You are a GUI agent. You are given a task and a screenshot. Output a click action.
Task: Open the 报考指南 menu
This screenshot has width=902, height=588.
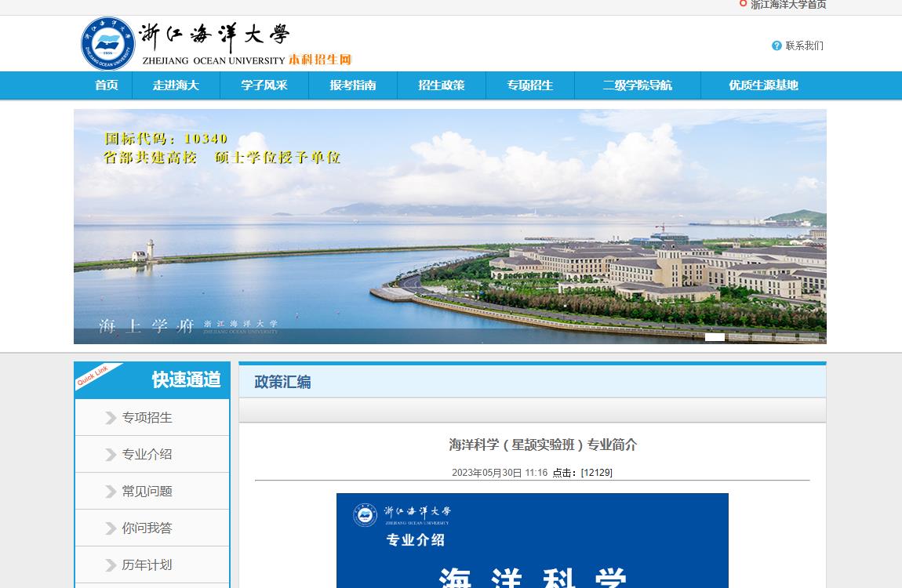(x=353, y=85)
